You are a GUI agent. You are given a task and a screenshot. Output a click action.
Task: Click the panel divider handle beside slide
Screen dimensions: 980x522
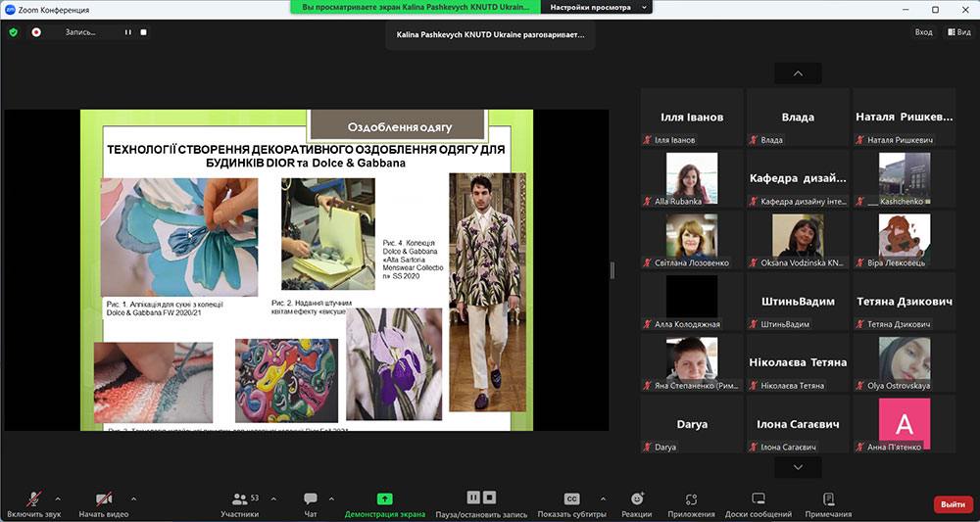[612, 269]
